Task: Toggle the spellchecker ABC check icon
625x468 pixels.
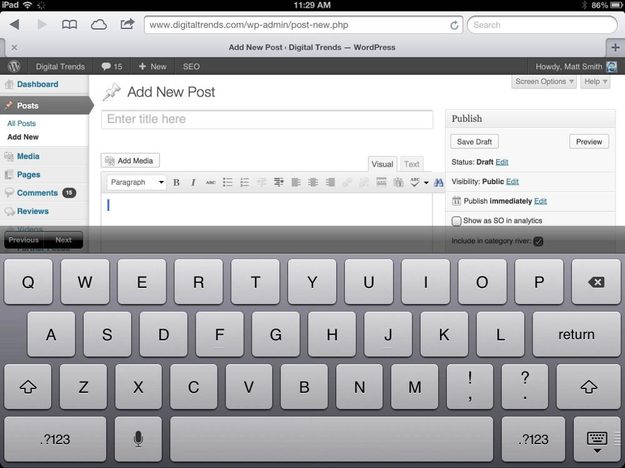Action: coord(415,183)
